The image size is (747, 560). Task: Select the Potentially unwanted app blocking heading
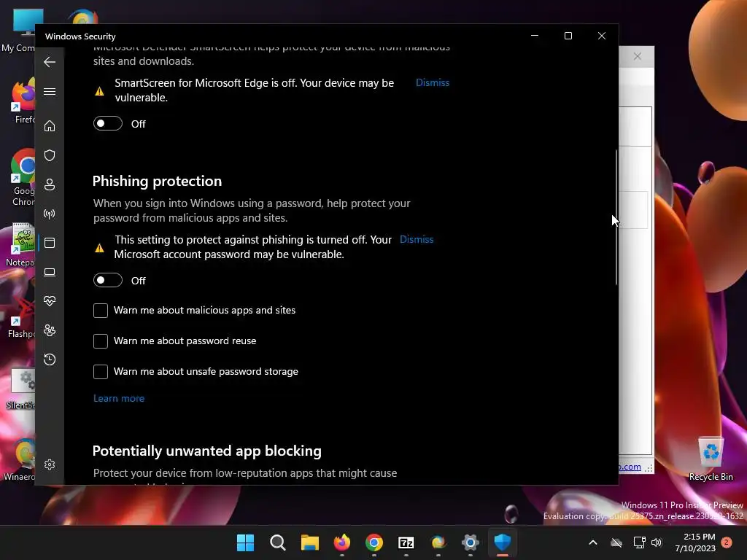tap(206, 451)
